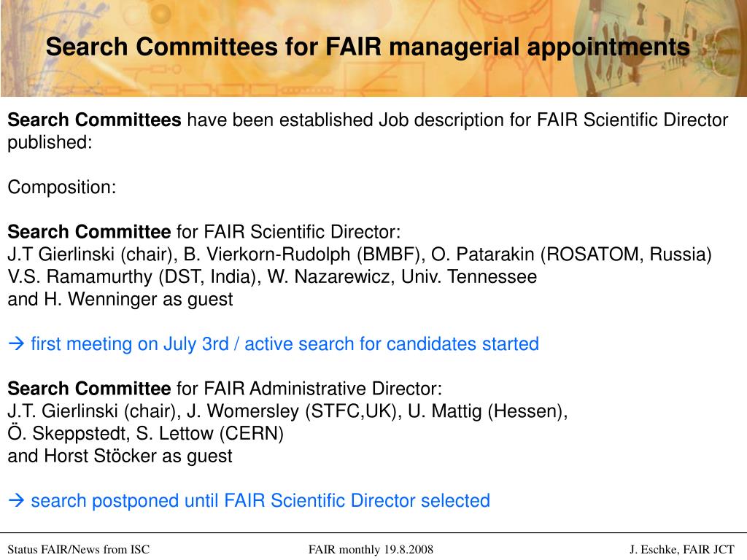Click the bold "Search Committees" opening heading
747x560 pixels.
tap(95, 120)
